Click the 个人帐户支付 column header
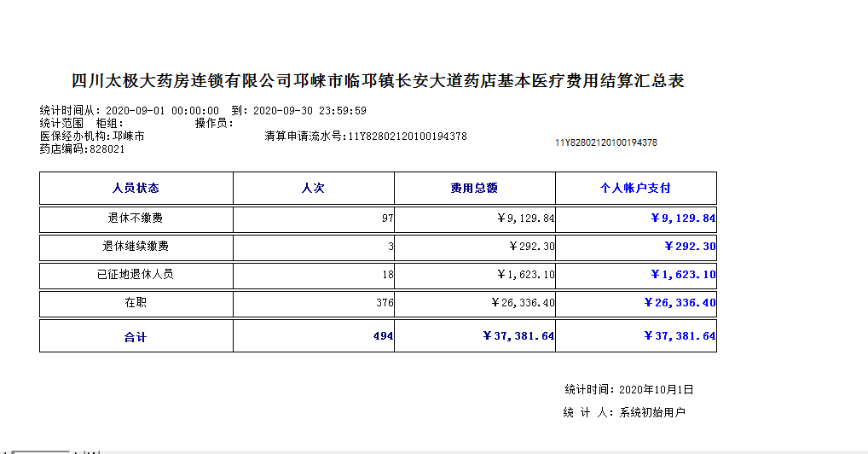 point(635,189)
